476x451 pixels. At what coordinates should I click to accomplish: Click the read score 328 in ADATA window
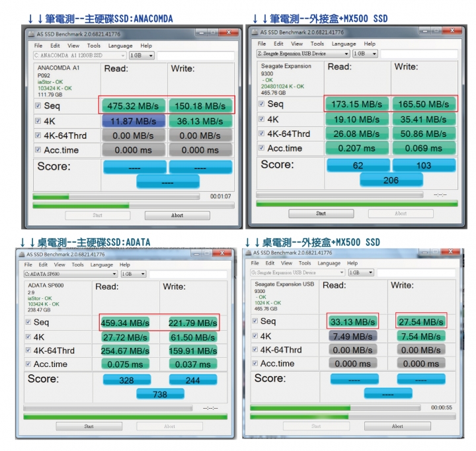127,380
